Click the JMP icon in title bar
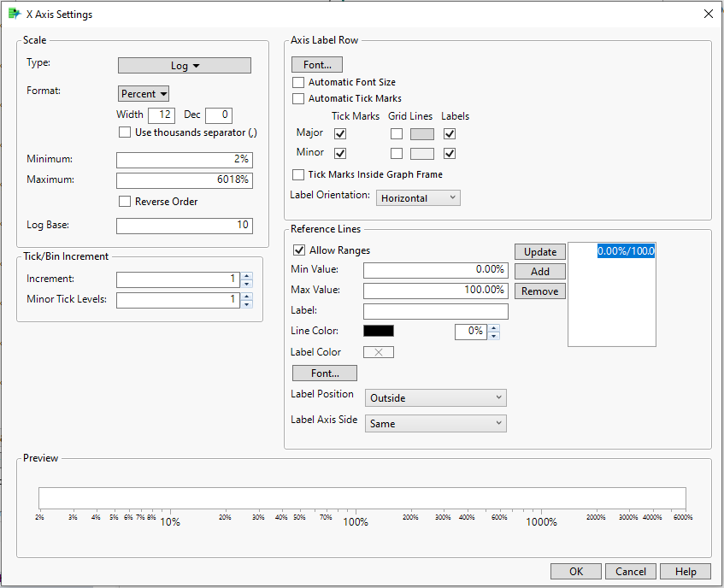724x588 pixels. point(14,14)
